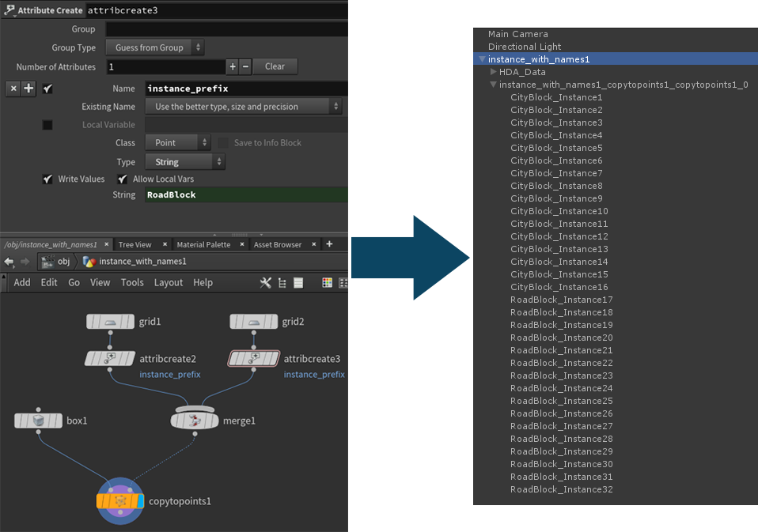Screen dimensions: 758x532
Task: Open the Layout menu
Action: click(168, 283)
